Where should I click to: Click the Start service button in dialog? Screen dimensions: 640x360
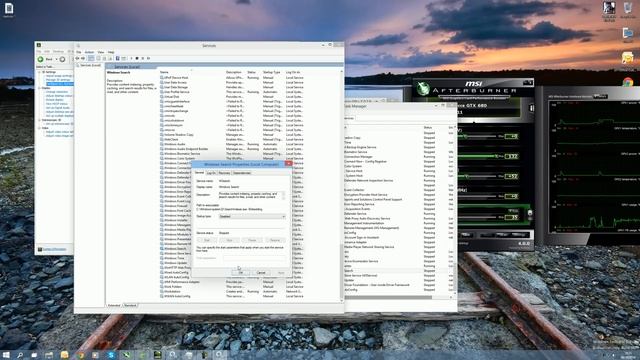pyautogui.click(x=207, y=240)
